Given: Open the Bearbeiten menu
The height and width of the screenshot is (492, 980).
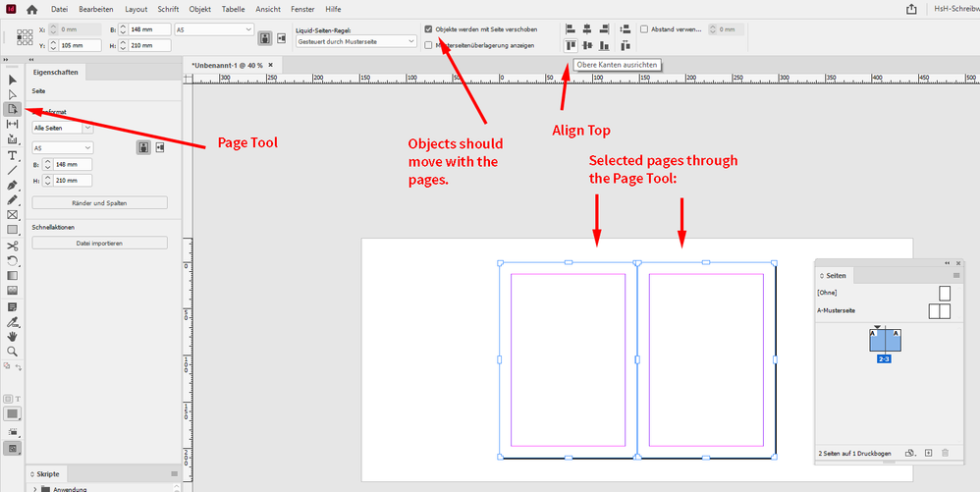Looking at the screenshot, I should [x=95, y=10].
